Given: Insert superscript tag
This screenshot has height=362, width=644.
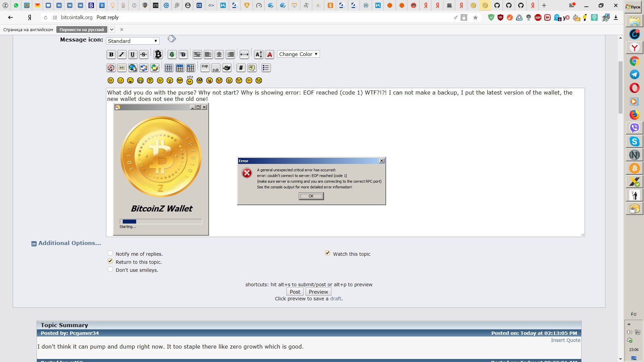Looking at the screenshot, I should [x=205, y=68].
